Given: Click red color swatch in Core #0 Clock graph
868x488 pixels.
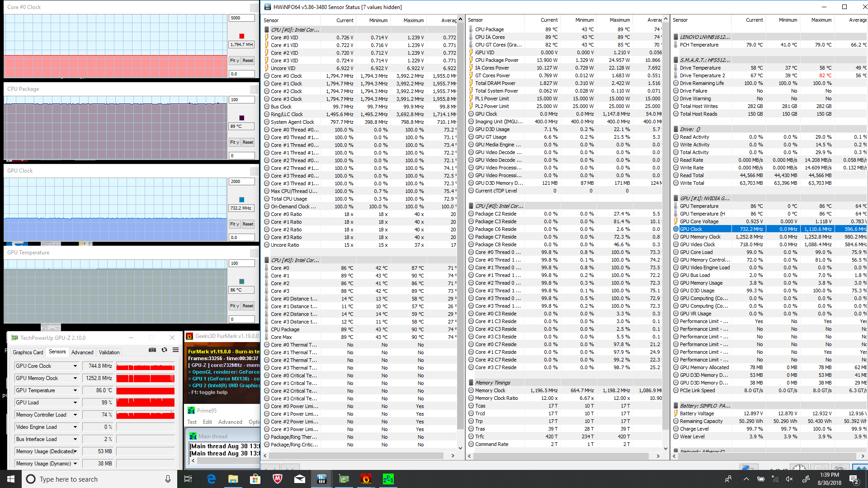Looking at the screenshot, I should click(x=242, y=36).
